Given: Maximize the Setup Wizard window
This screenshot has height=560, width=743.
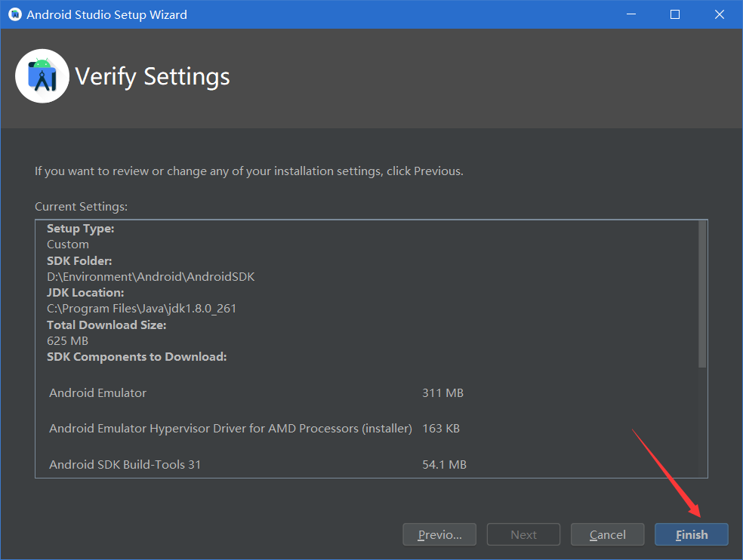Looking at the screenshot, I should tap(675, 14).
